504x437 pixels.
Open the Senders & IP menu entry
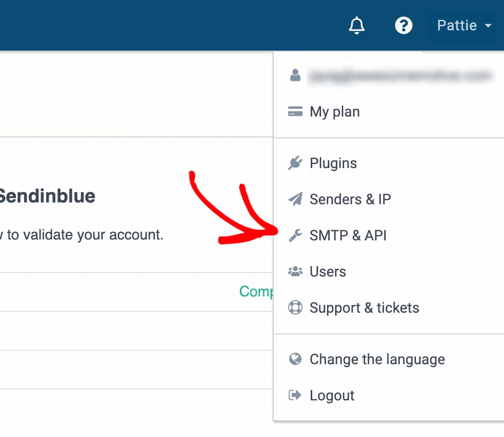point(350,199)
